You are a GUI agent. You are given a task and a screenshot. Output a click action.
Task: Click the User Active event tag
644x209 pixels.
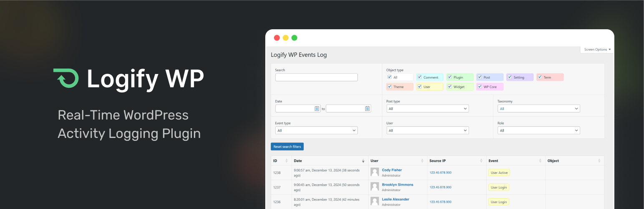499,173
